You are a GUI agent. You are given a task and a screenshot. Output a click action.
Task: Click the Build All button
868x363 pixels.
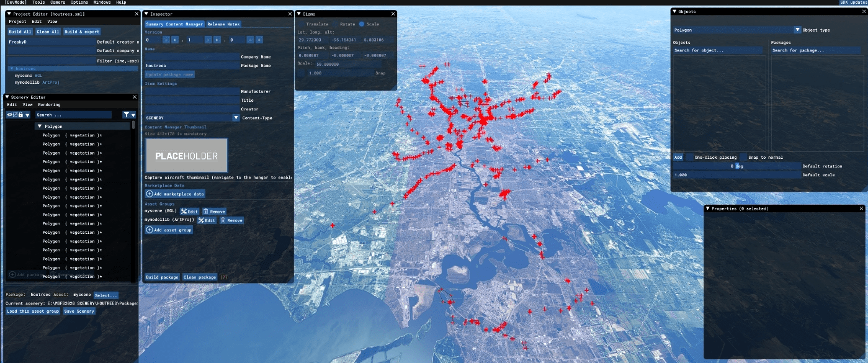click(x=20, y=32)
